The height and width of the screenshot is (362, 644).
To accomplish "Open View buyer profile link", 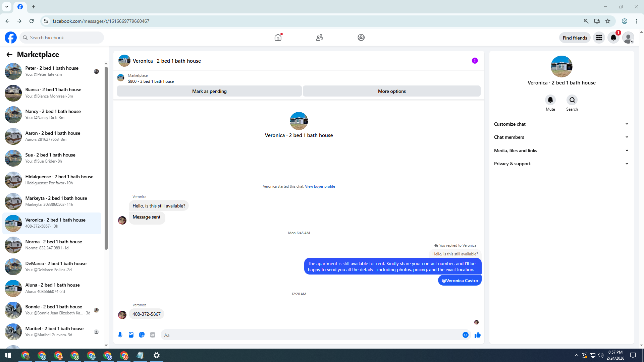I will coord(320,186).
